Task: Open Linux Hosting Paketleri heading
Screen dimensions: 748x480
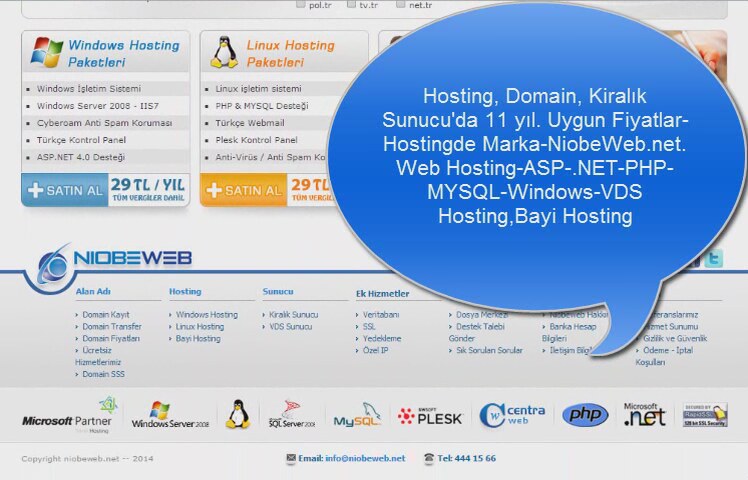Action: 291,53
